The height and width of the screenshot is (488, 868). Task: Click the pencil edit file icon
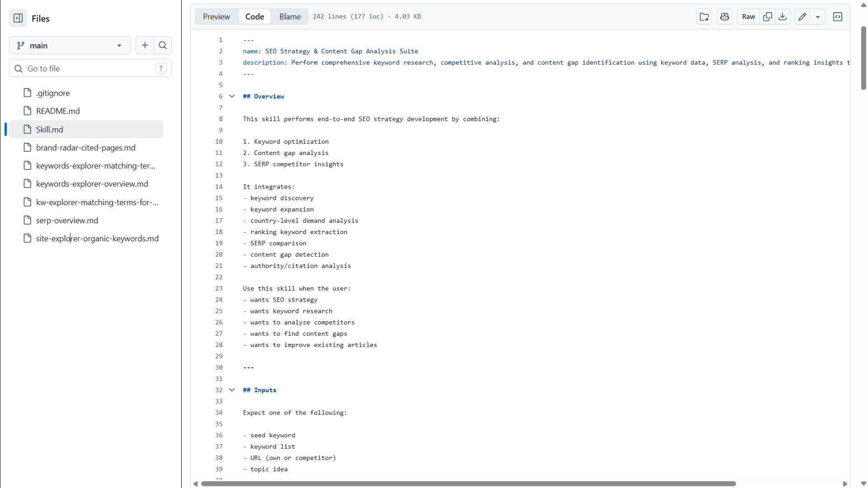tap(802, 17)
